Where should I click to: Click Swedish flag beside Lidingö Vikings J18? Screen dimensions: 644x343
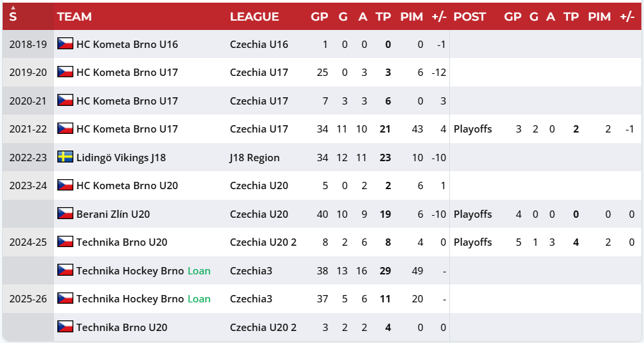click(65, 157)
